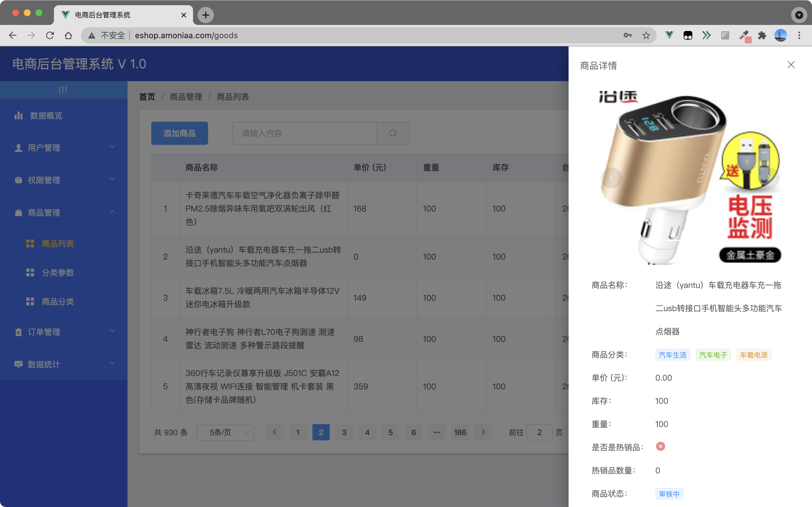Screen dimensions: 812x507
Task: Click the search magnifier icon button
Action: click(x=393, y=134)
